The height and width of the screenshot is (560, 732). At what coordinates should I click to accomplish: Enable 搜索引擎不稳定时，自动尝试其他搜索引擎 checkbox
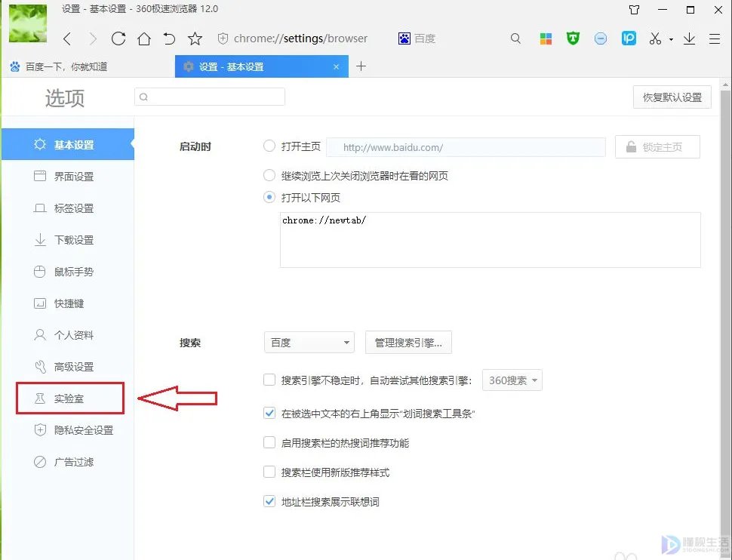(269, 380)
